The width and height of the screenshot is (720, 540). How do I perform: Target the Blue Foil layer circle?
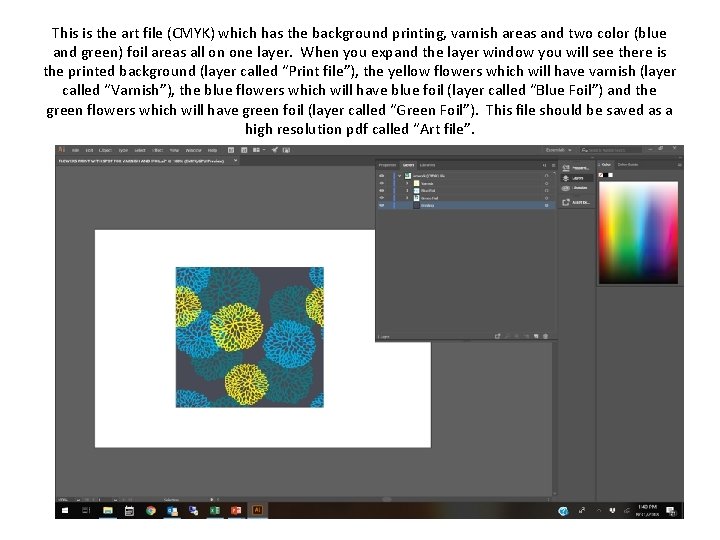pos(546,191)
